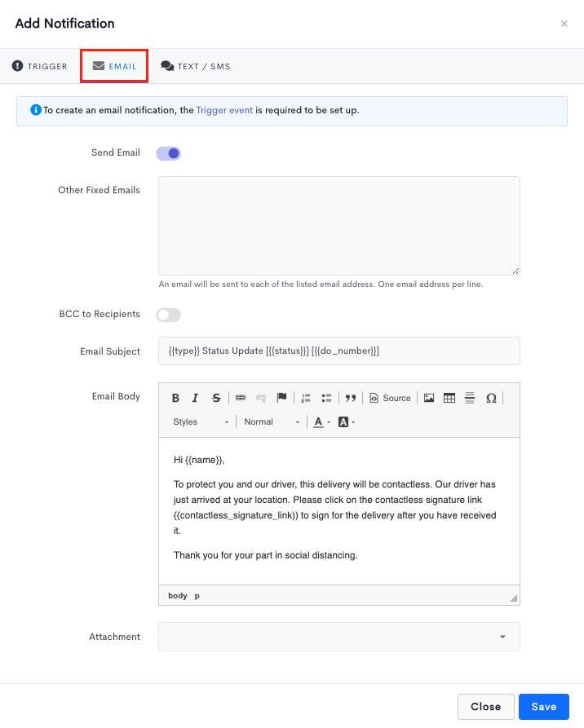Open the Styles dropdown
Image resolution: width=584 pixels, height=728 pixels.
tap(201, 422)
